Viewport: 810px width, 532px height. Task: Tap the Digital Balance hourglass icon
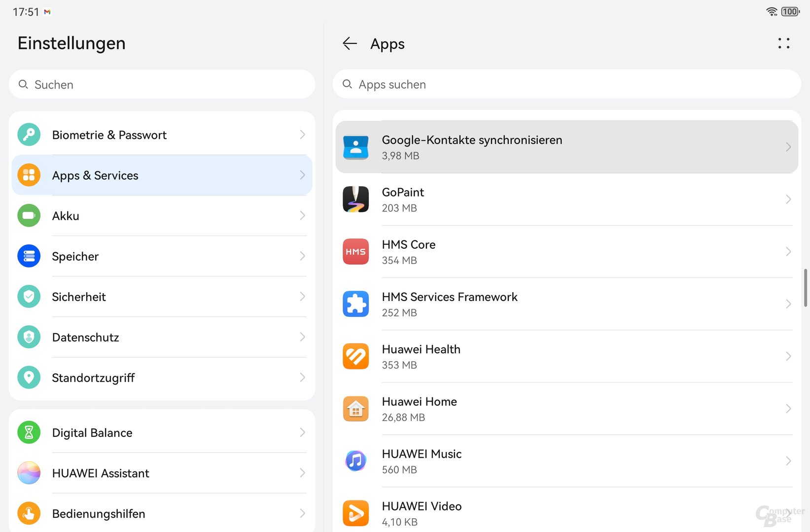29,432
